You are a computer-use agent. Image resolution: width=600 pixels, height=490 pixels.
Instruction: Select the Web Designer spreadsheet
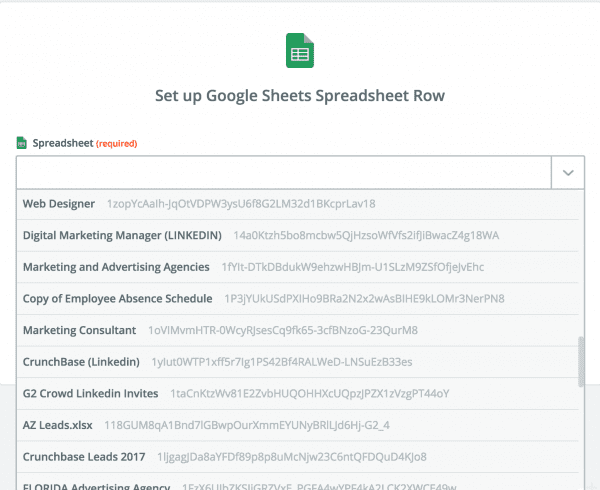[298, 204]
